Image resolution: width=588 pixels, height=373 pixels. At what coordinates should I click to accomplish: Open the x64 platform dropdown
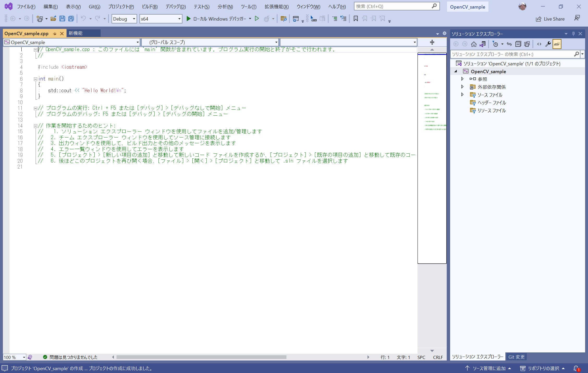click(161, 19)
